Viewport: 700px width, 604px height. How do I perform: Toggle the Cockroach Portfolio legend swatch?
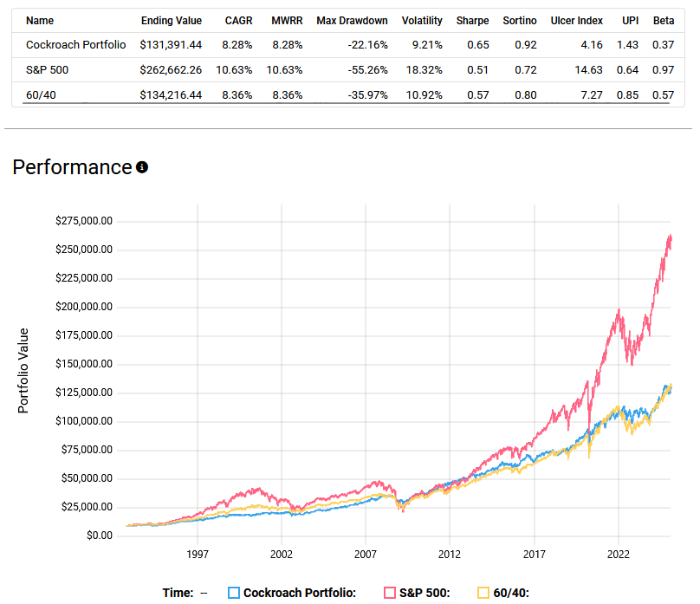tap(234, 593)
